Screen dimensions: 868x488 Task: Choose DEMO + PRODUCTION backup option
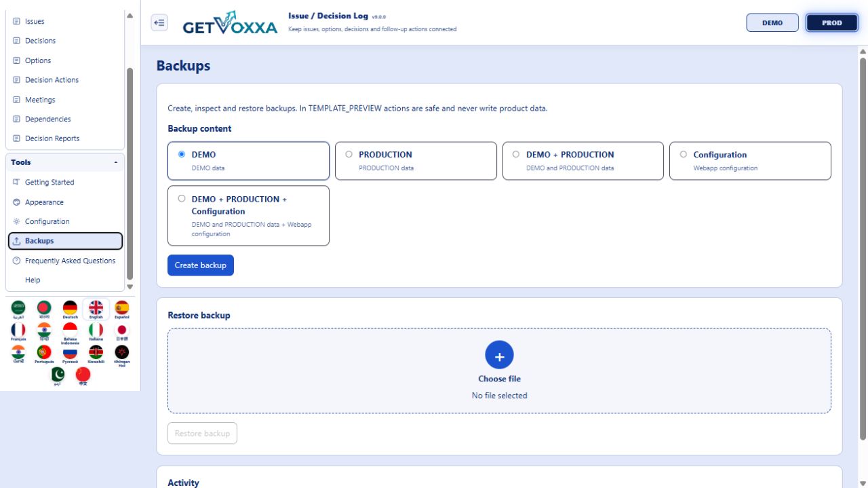(583, 161)
